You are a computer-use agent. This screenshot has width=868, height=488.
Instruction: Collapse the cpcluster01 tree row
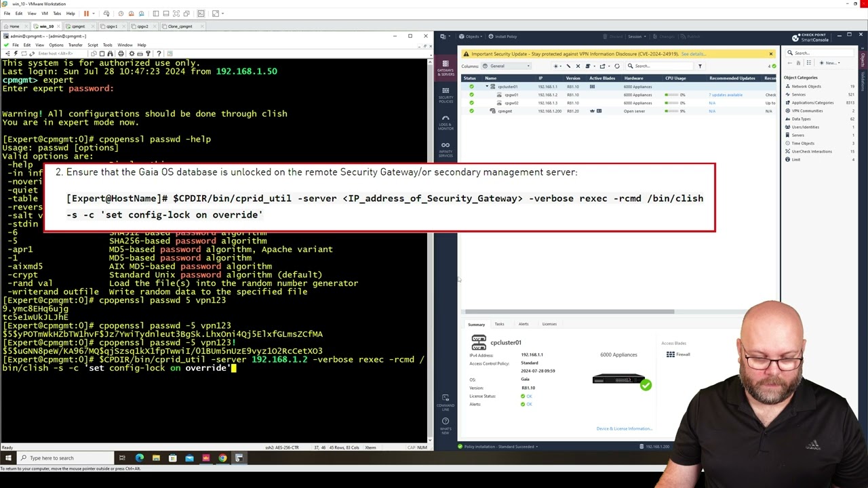point(486,87)
